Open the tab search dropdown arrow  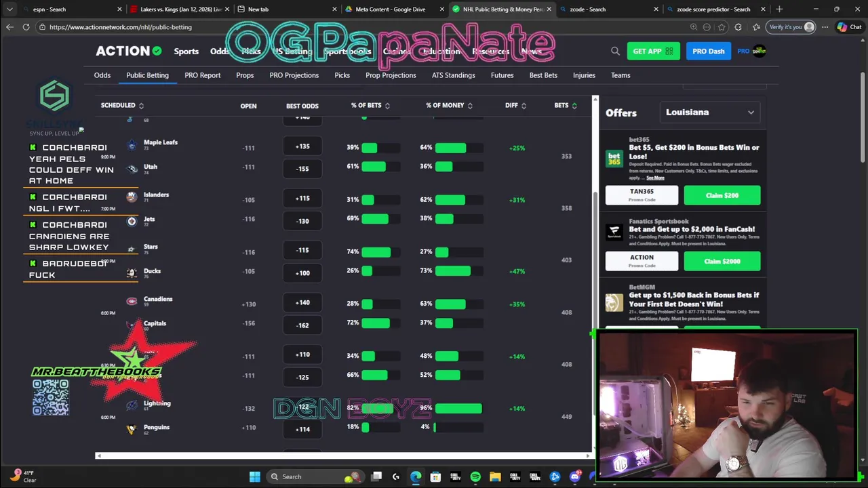[x=9, y=9]
